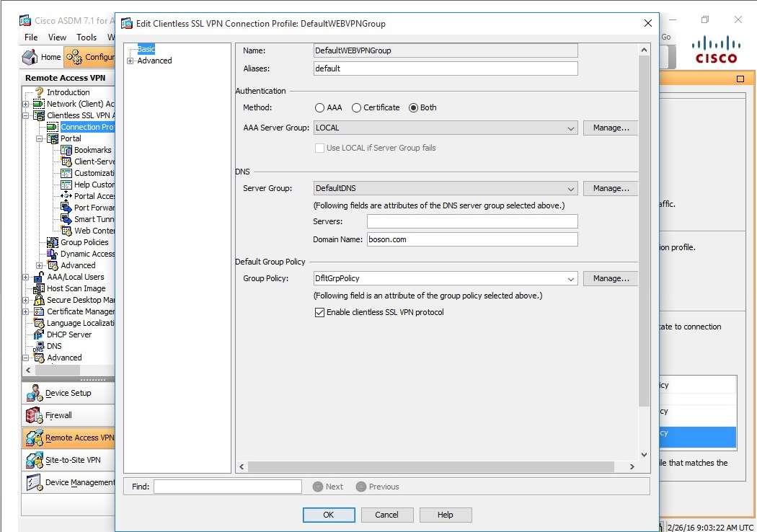Open the Site-to-Site VPN section

point(68,460)
